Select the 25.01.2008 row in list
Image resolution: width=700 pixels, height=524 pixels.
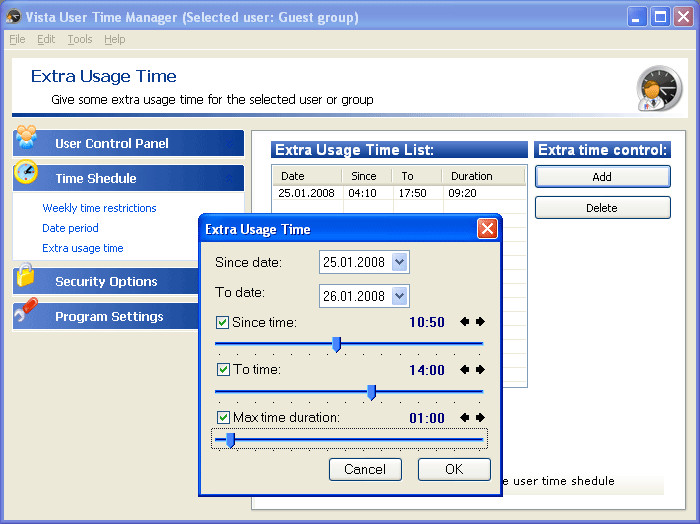(399, 193)
